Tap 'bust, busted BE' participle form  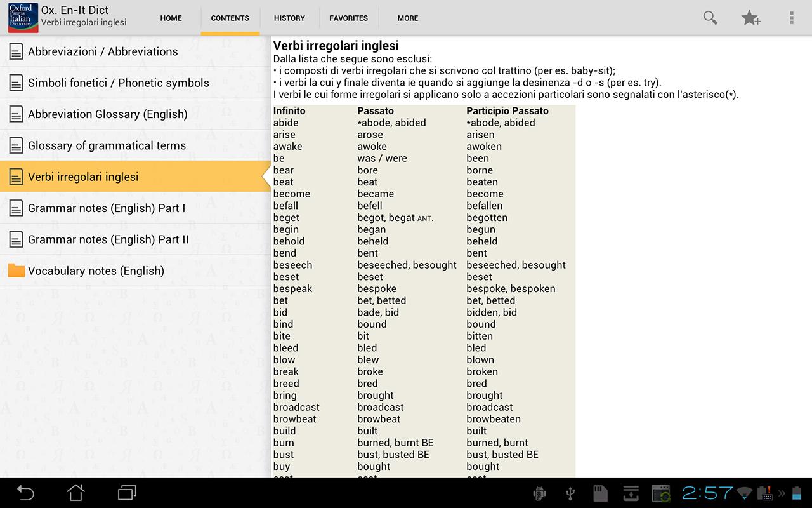[x=502, y=455]
